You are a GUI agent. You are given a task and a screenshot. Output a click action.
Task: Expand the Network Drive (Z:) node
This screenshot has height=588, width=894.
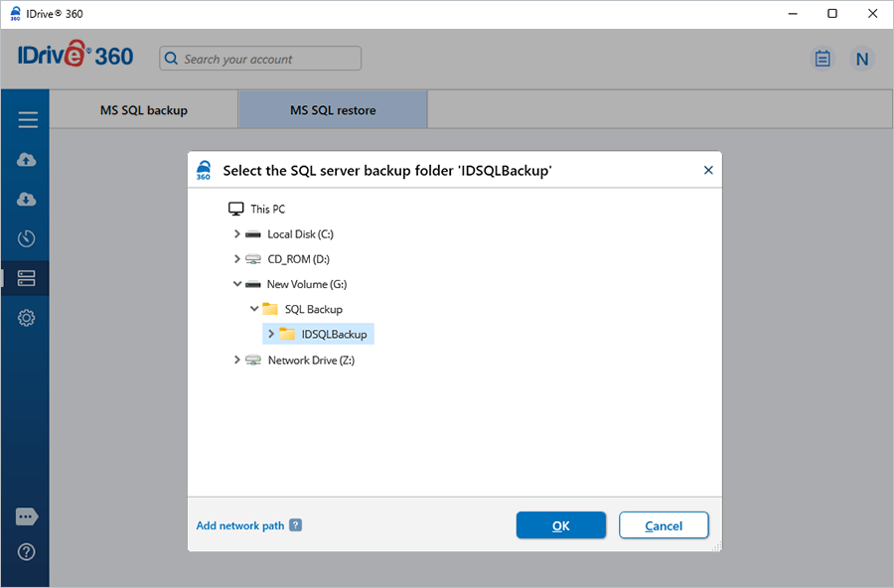(237, 361)
